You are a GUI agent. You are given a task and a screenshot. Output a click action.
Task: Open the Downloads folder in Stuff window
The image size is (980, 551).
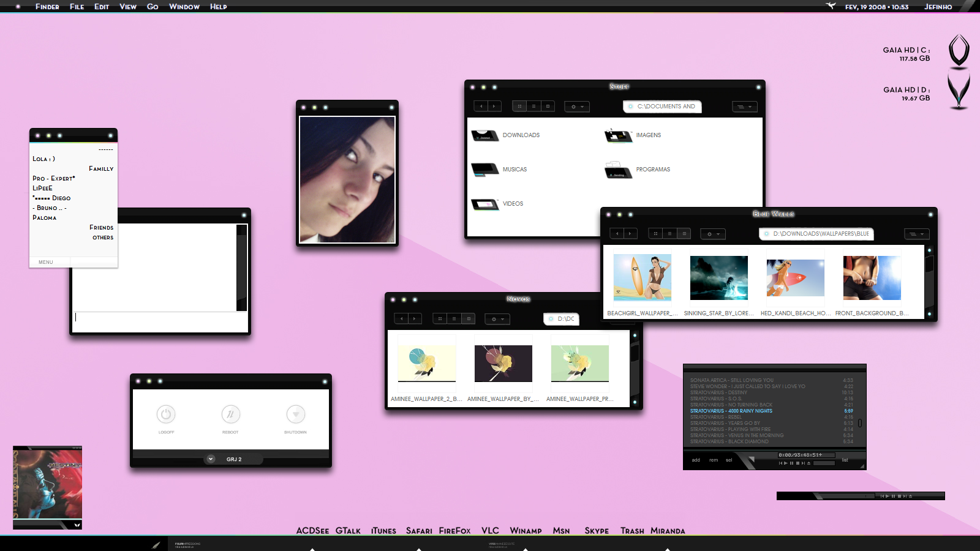(x=485, y=135)
